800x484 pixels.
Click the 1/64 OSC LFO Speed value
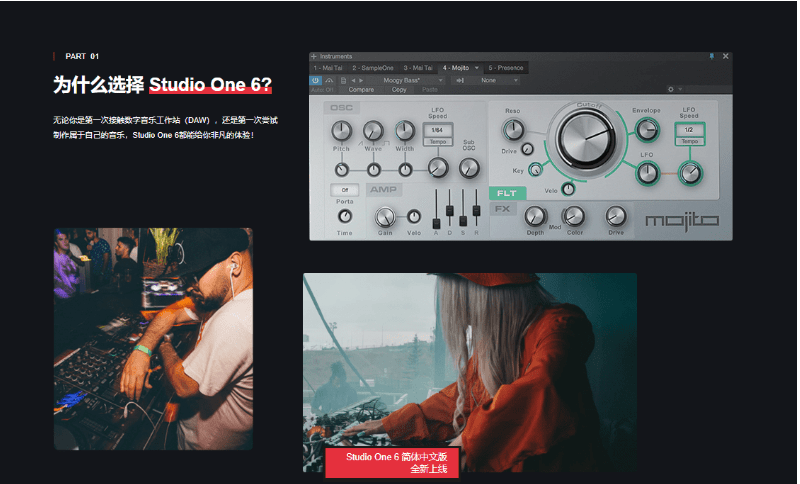[x=437, y=131]
